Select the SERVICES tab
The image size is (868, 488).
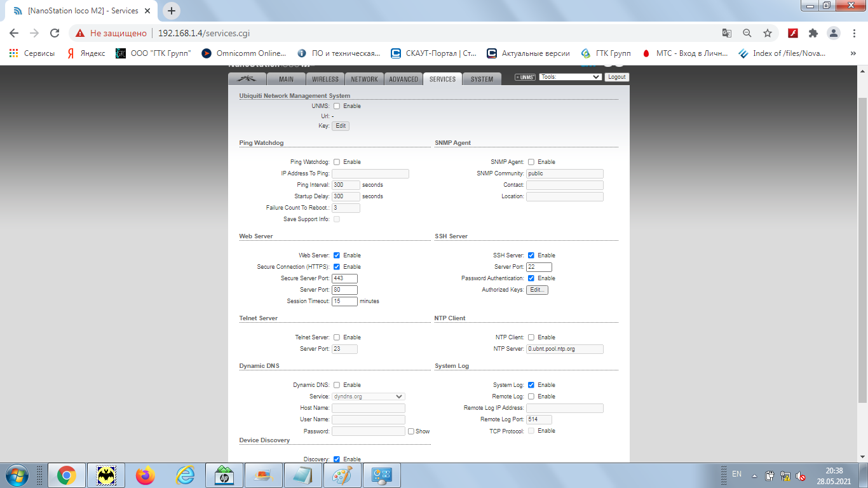pos(442,79)
